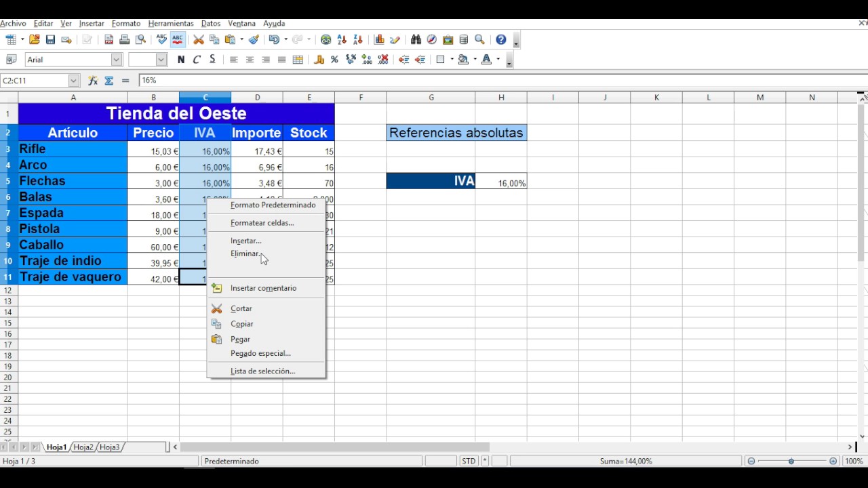This screenshot has width=868, height=488.
Task: Switch to the Hoja2 sheet tab
Action: 83,447
